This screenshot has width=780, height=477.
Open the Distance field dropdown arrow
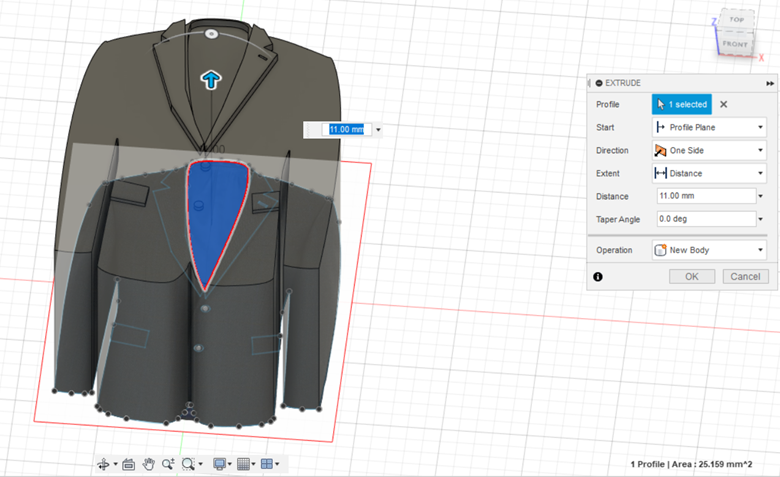point(761,196)
